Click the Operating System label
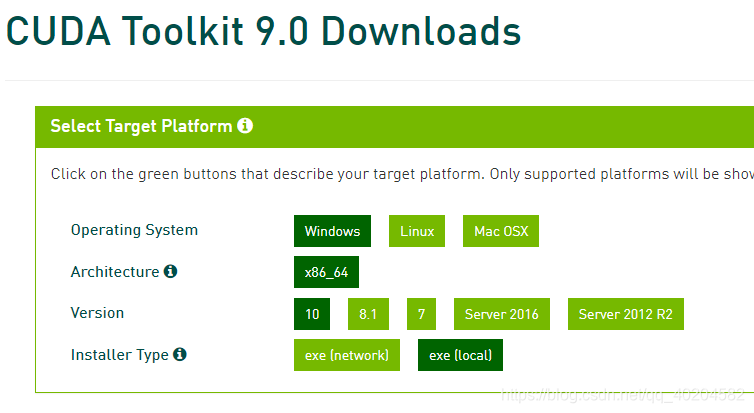Image resolution: width=754 pixels, height=413 pixels. click(134, 230)
